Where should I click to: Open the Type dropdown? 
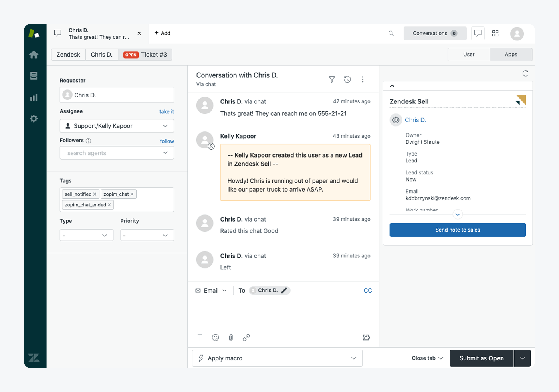87,235
